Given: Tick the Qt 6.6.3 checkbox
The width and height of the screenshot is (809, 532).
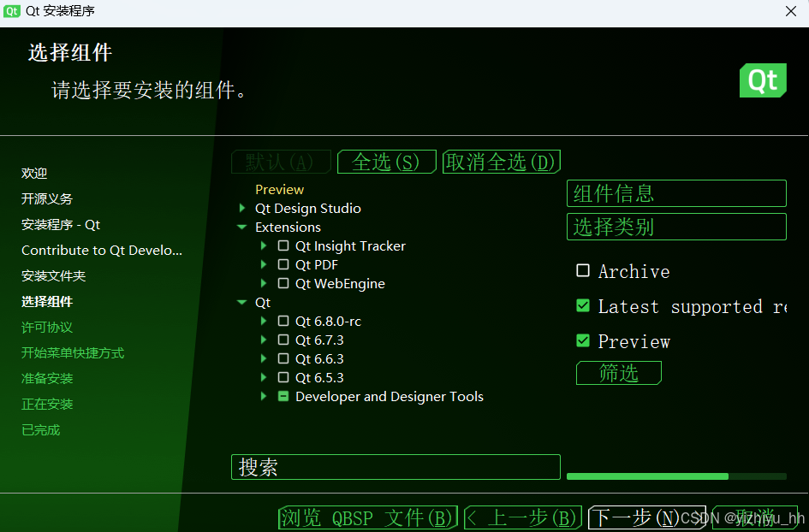Looking at the screenshot, I should point(283,358).
